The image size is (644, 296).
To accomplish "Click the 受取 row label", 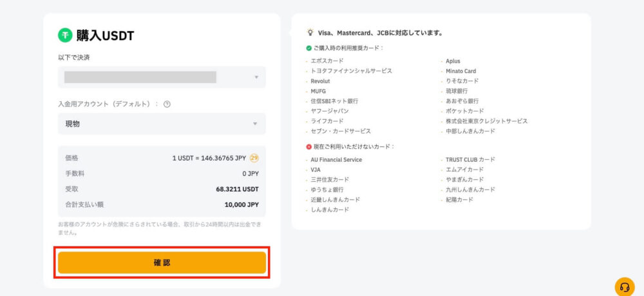I will coord(71,189).
